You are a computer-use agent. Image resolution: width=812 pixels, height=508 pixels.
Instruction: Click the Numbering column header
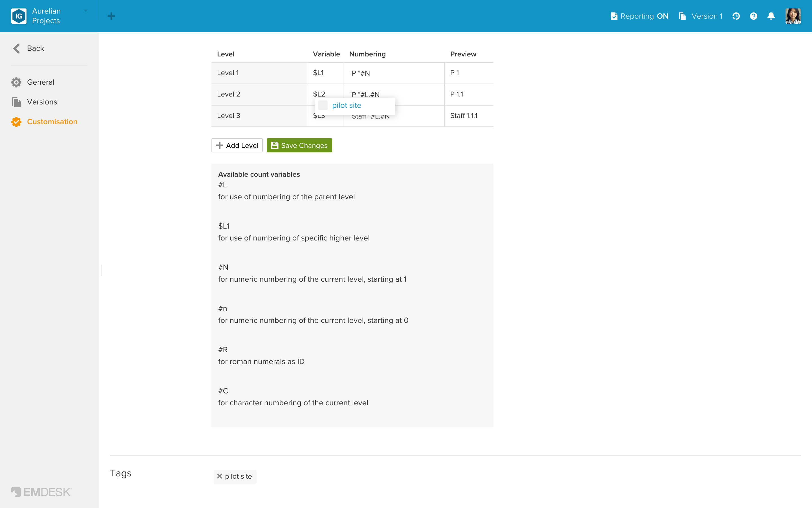pyautogui.click(x=367, y=54)
